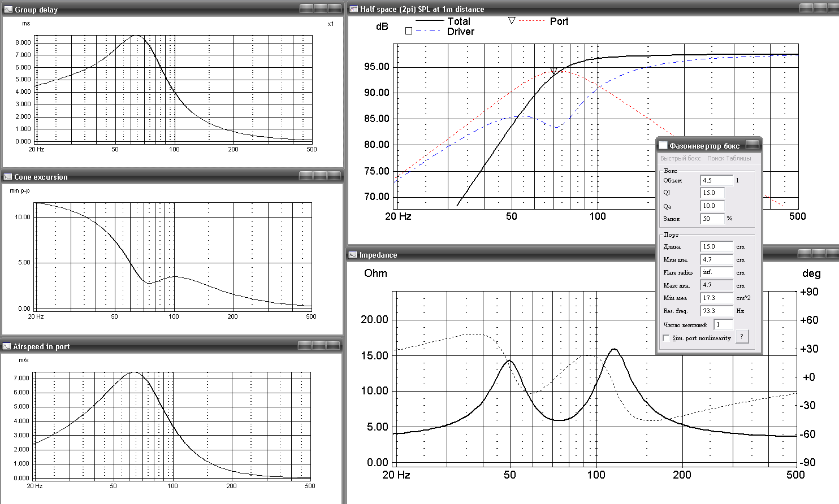Click the Half space SPL window icon
This screenshot has height=504, width=839.
click(354, 9)
